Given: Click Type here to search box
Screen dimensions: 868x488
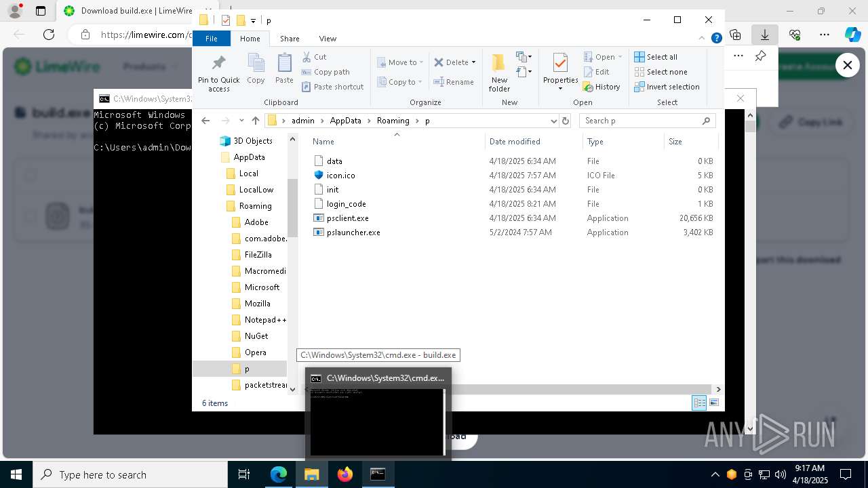Looking at the screenshot, I should tap(130, 474).
